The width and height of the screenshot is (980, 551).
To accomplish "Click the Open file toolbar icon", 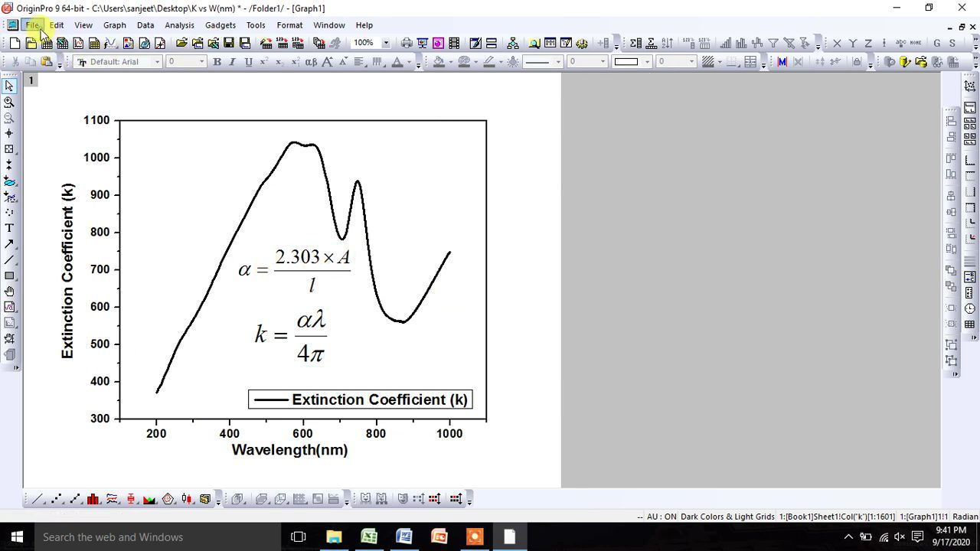I will click(181, 43).
